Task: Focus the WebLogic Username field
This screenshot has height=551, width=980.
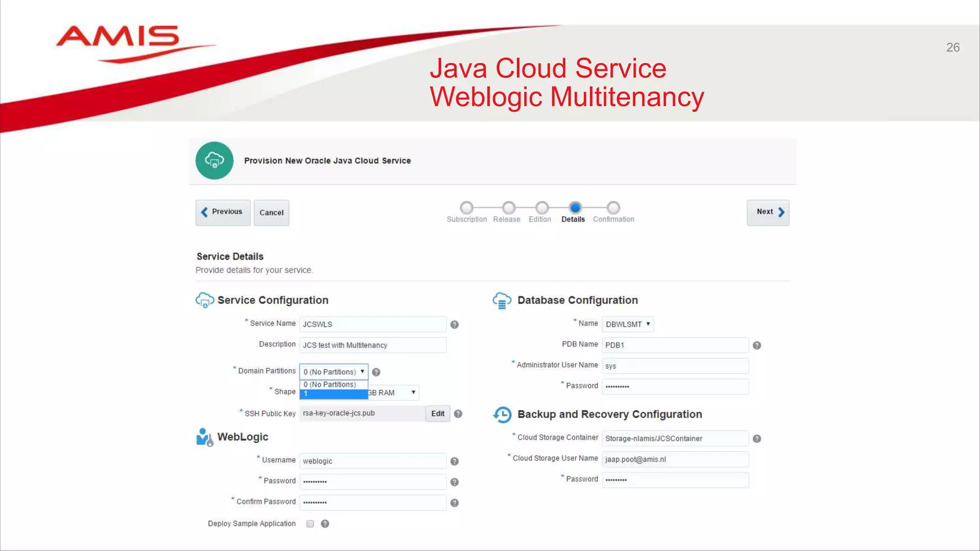Action: (x=373, y=461)
